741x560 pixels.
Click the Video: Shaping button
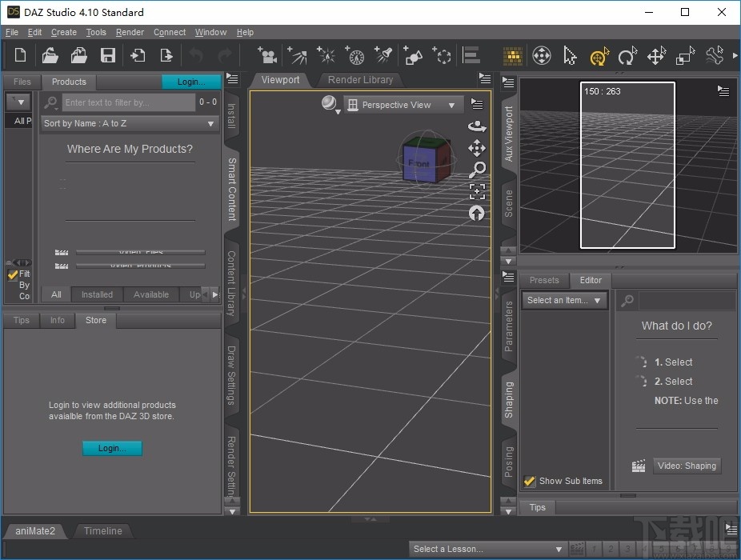point(687,465)
